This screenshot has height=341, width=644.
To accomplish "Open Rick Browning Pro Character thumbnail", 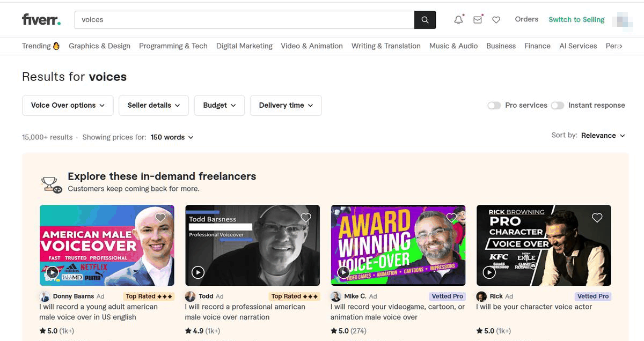I will click(544, 245).
